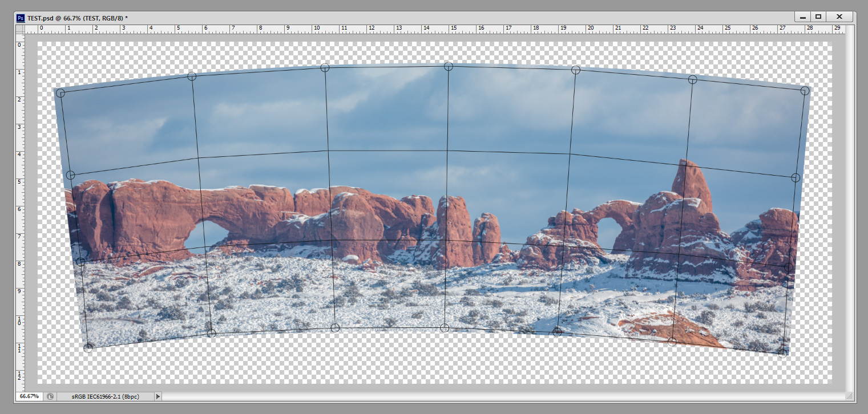Image resolution: width=868 pixels, height=414 pixels.
Task: Maximize the TEST.psd document window
Action: [x=818, y=17]
